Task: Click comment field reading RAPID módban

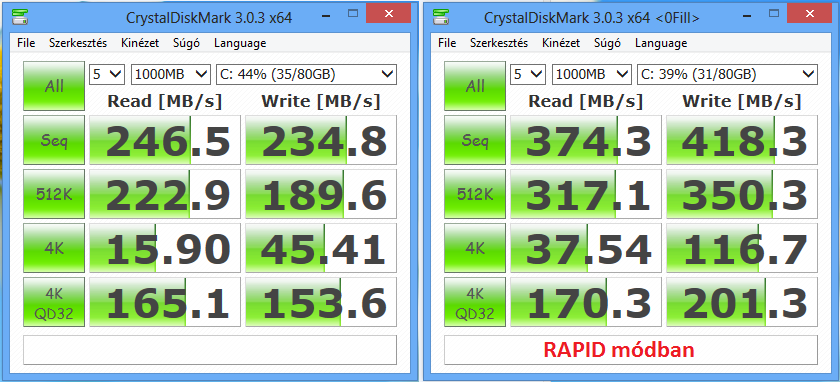Action: pos(631,350)
